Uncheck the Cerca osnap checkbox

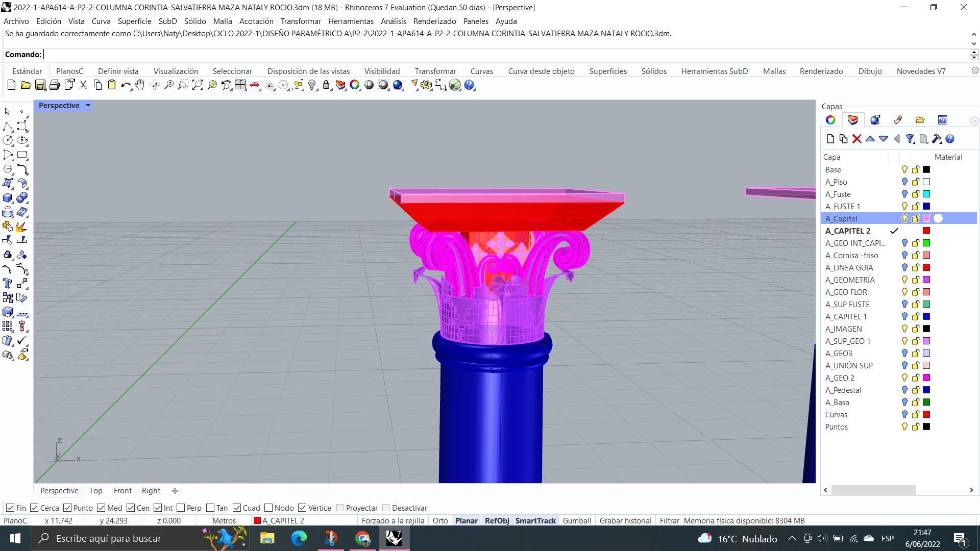35,508
